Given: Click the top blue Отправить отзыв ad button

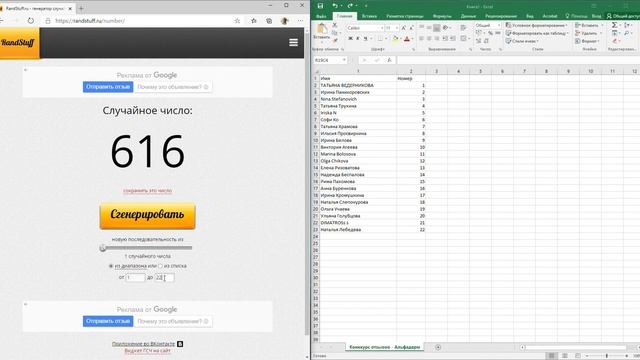Looking at the screenshot, I should coord(108,87).
